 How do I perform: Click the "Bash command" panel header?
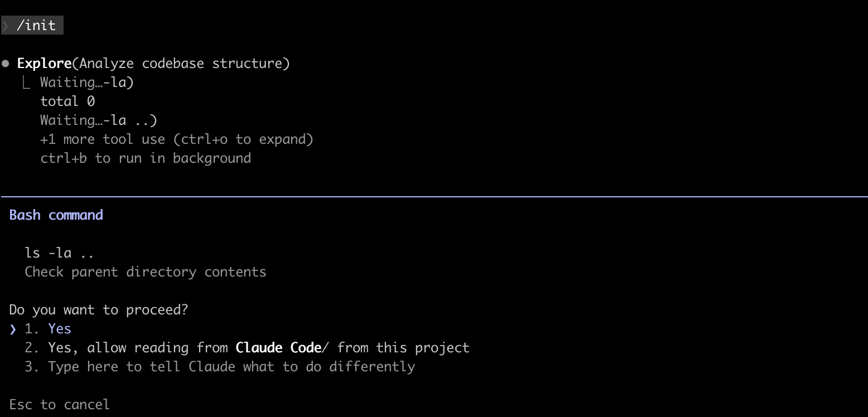click(x=56, y=215)
